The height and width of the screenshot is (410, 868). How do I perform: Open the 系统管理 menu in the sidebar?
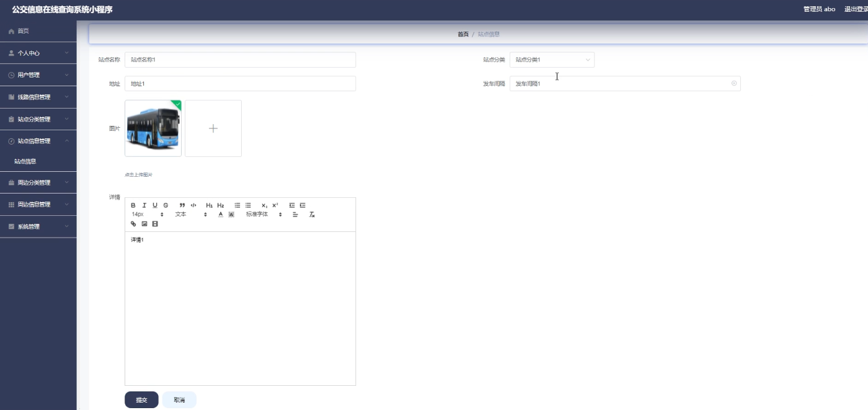(x=38, y=226)
